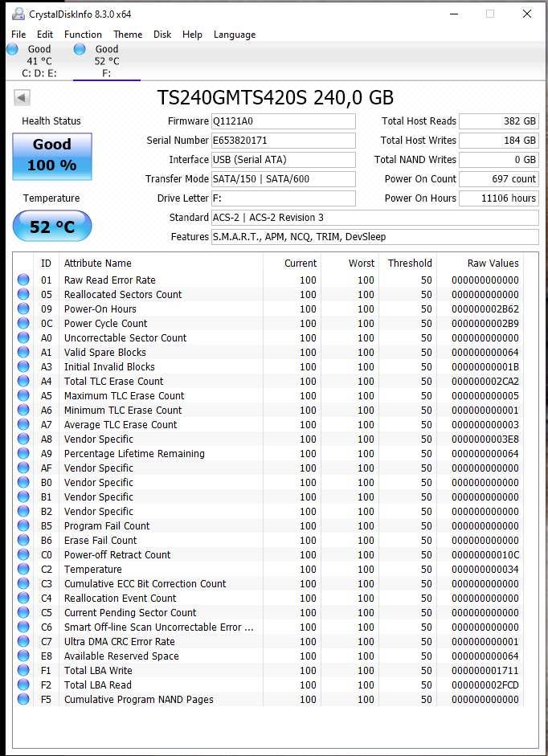
Task: Click status orb for Total LBA Read
Action: (23, 684)
